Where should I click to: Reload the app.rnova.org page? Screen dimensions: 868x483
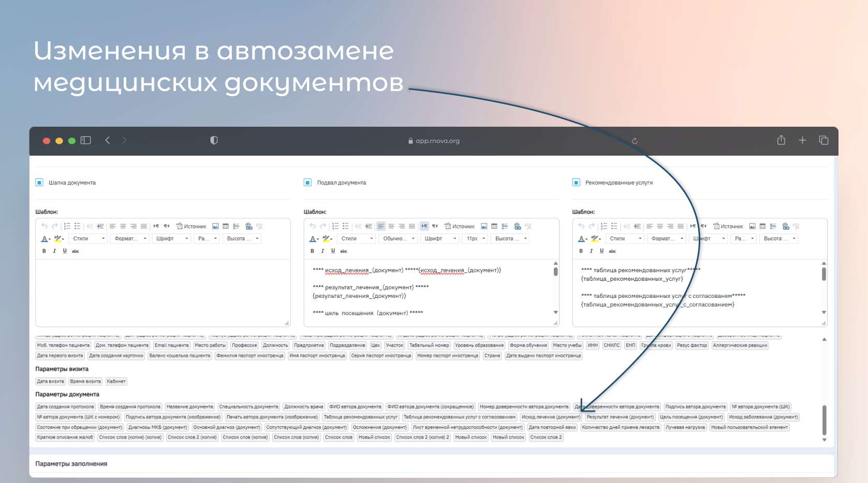click(635, 141)
